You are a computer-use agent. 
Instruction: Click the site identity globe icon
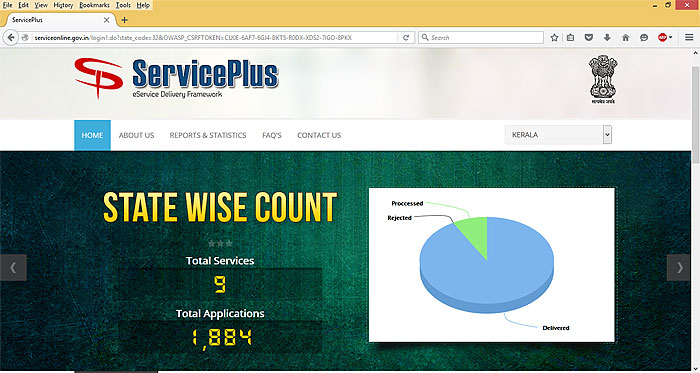25,38
